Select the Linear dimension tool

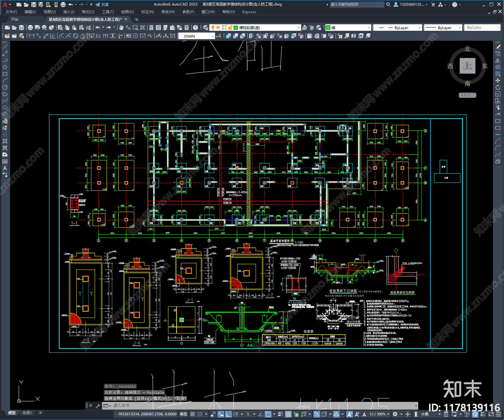(x=31, y=36)
